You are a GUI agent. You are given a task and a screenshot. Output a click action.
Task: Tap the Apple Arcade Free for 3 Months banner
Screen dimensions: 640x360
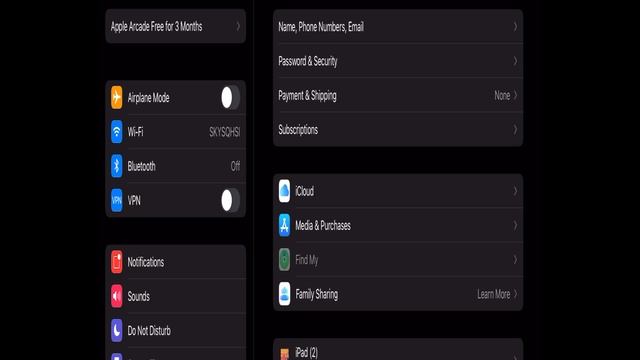pos(176,27)
